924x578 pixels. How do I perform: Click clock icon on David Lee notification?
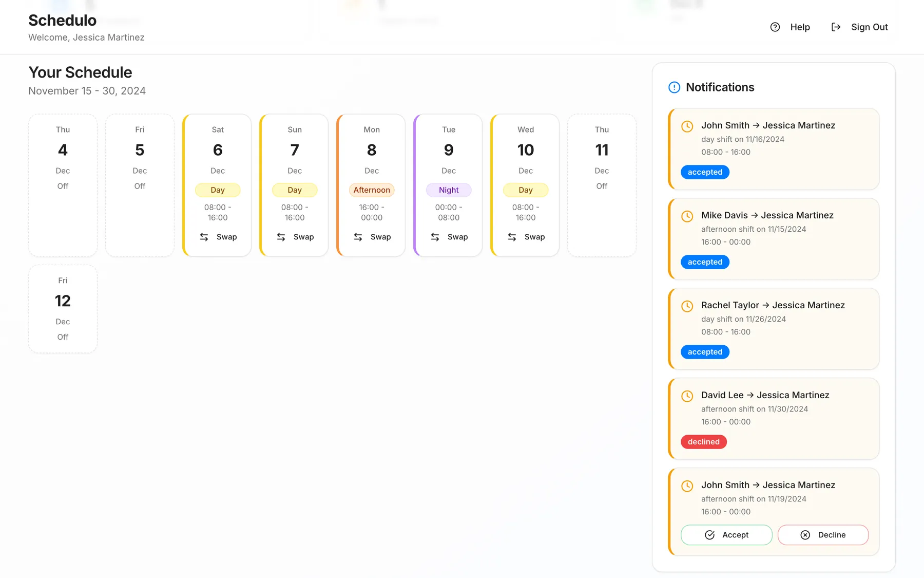point(687,396)
